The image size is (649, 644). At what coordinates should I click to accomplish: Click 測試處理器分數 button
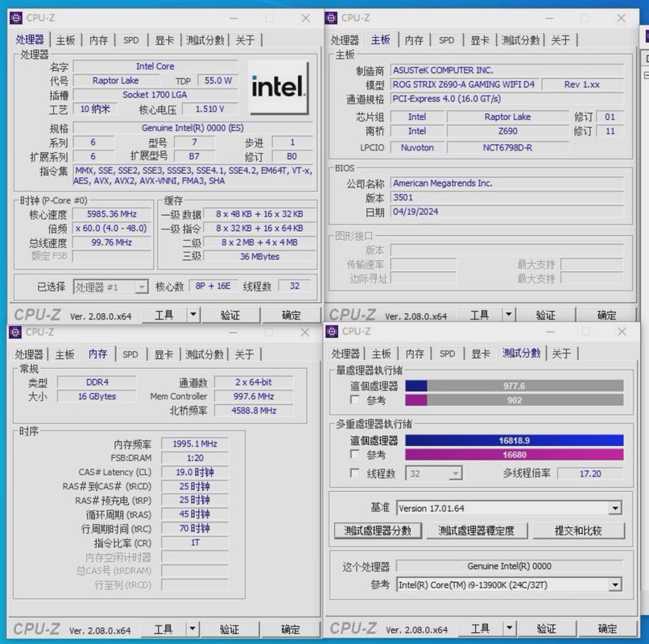pos(378,530)
